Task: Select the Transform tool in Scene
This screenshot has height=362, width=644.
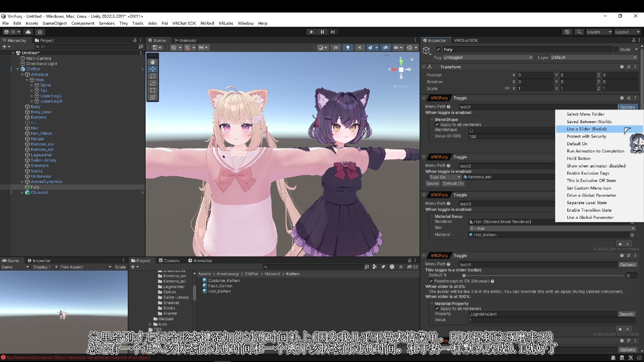Action: click(153, 97)
